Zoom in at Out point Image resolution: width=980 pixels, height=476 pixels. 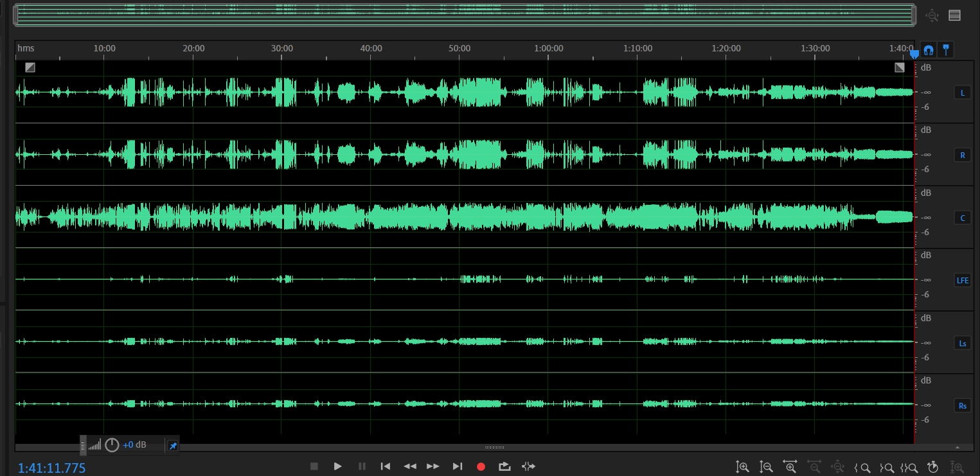pos(886,468)
